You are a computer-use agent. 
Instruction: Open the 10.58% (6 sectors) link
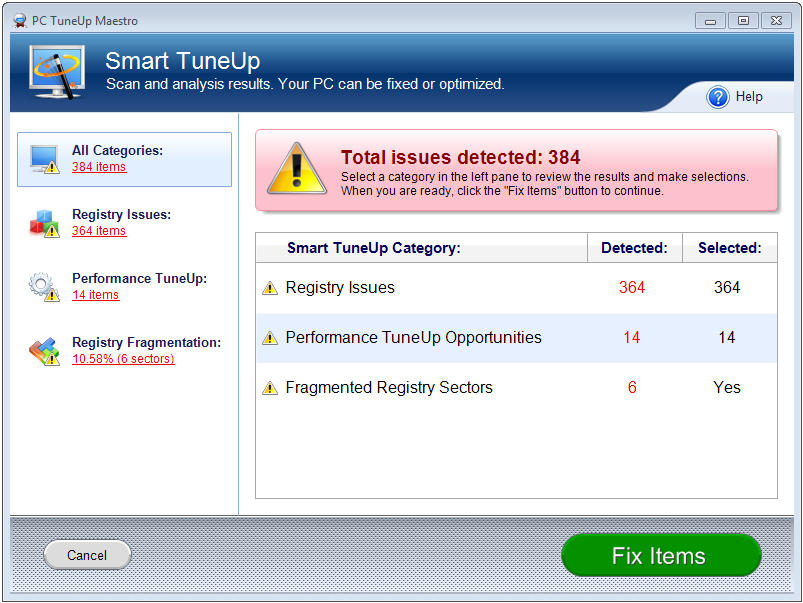[123, 359]
